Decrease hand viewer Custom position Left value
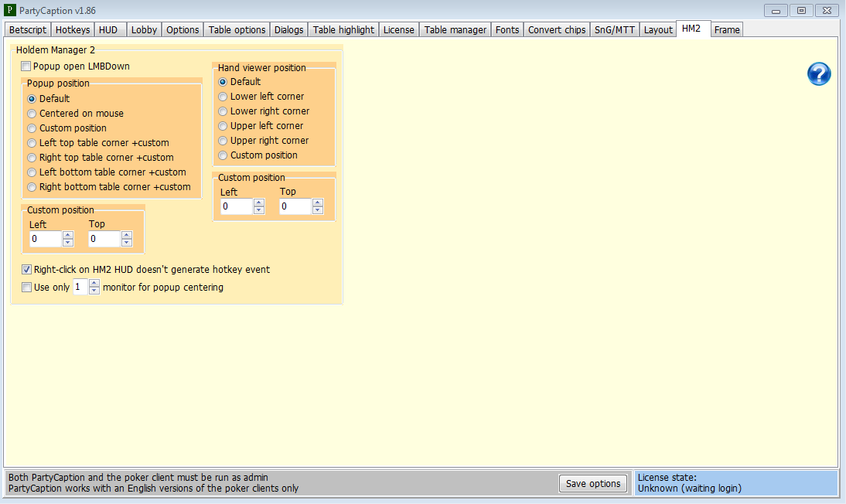 tap(259, 210)
